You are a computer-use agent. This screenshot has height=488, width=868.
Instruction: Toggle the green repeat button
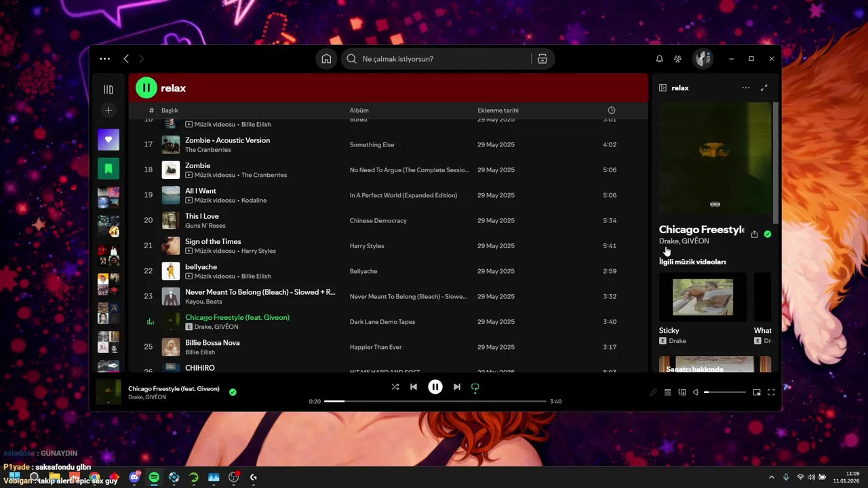click(x=475, y=388)
